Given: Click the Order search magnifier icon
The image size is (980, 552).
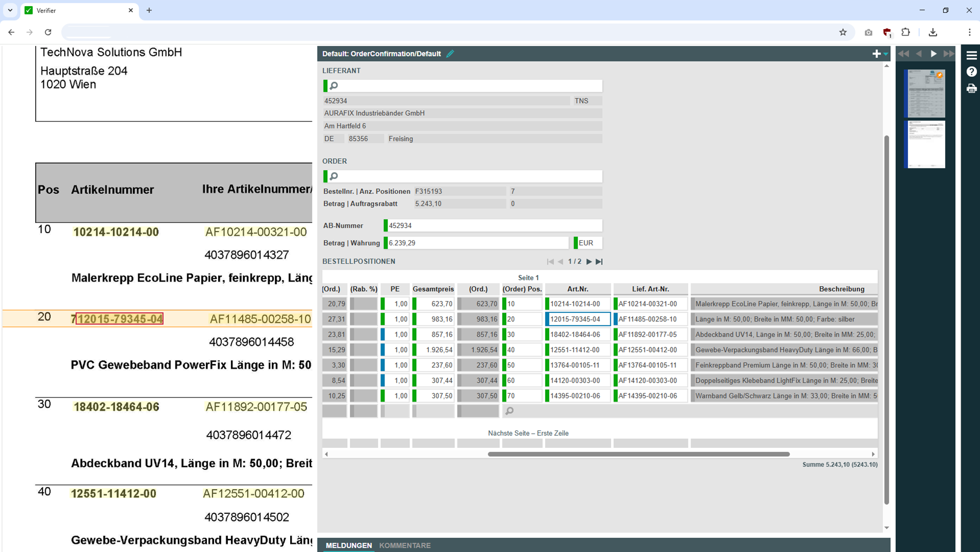Looking at the screenshot, I should 334,176.
